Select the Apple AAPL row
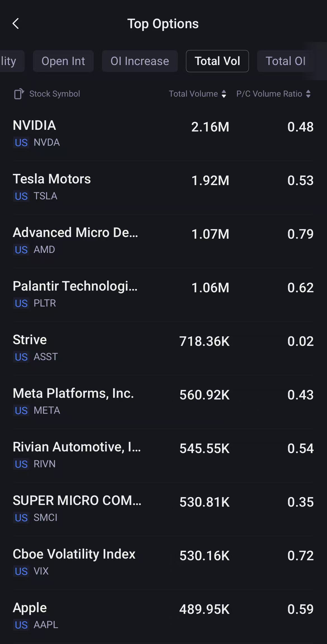 (163, 616)
